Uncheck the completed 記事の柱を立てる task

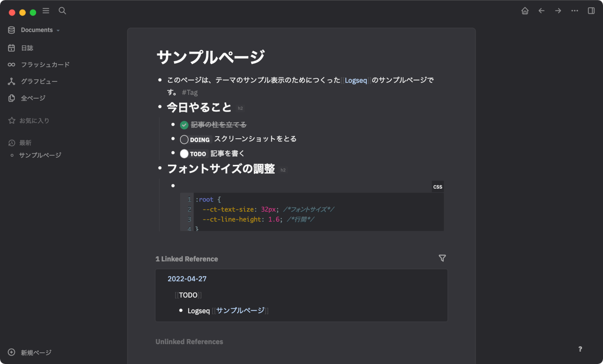(184, 124)
